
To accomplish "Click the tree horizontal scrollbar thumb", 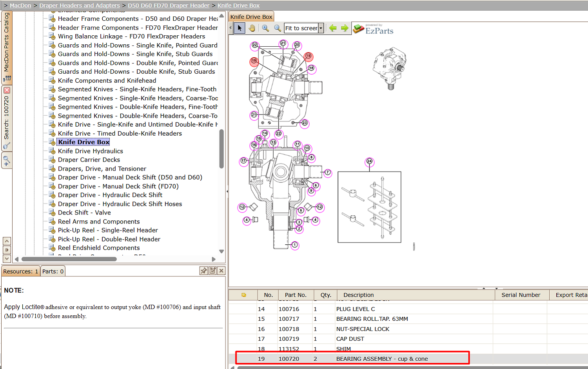I will [x=69, y=259].
